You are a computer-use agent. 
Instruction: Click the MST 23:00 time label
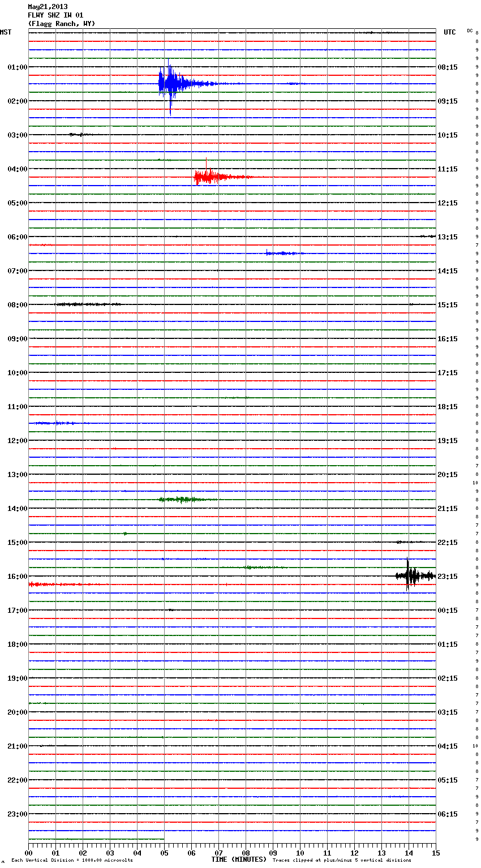[17, 814]
